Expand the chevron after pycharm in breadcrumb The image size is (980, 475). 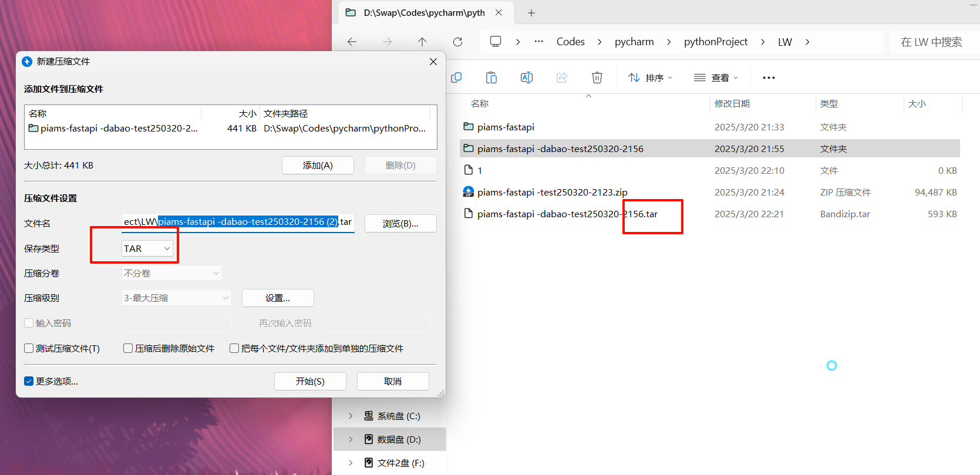pyautogui.click(x=669, y=42)
